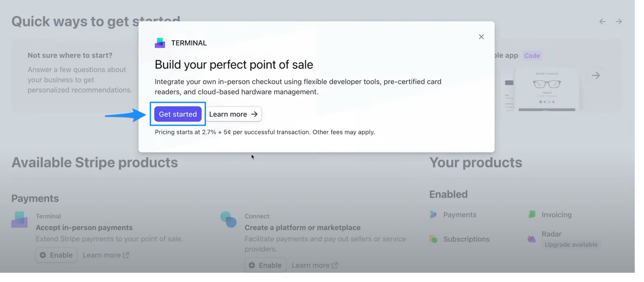The image size is (644, 282).
Task: Open Subscriptions in enabled products
Action: pos(466,239)
